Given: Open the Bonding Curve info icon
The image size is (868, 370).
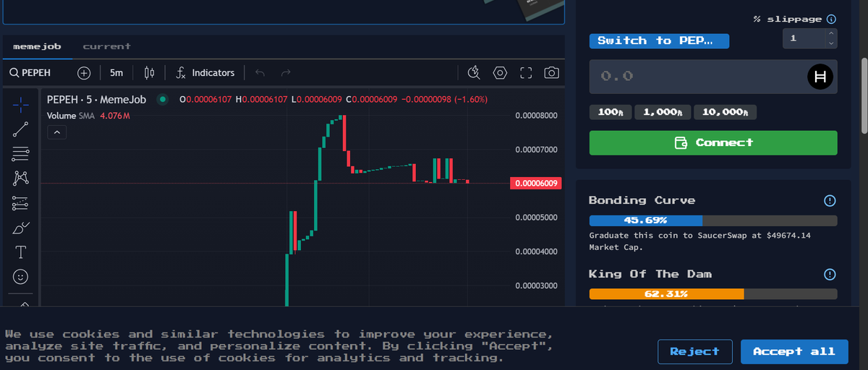Looking at the screenshot, I should click(830, 200).
